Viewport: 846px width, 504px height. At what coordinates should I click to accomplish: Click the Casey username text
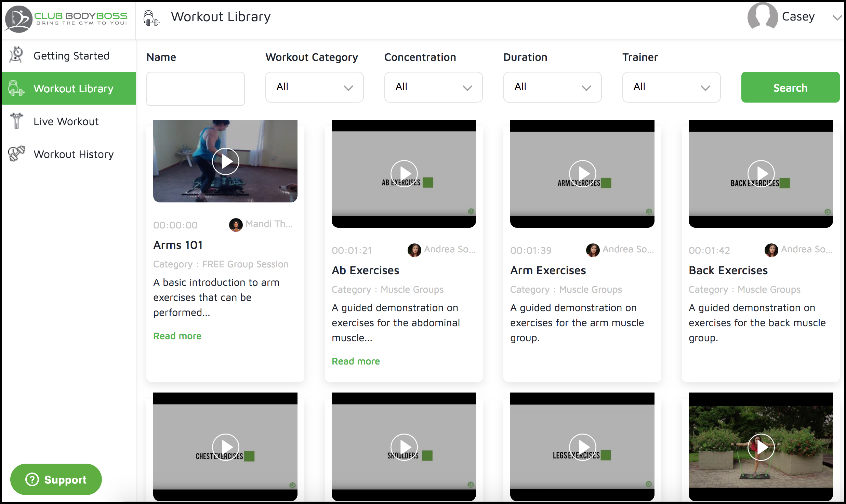click(798, 16)
